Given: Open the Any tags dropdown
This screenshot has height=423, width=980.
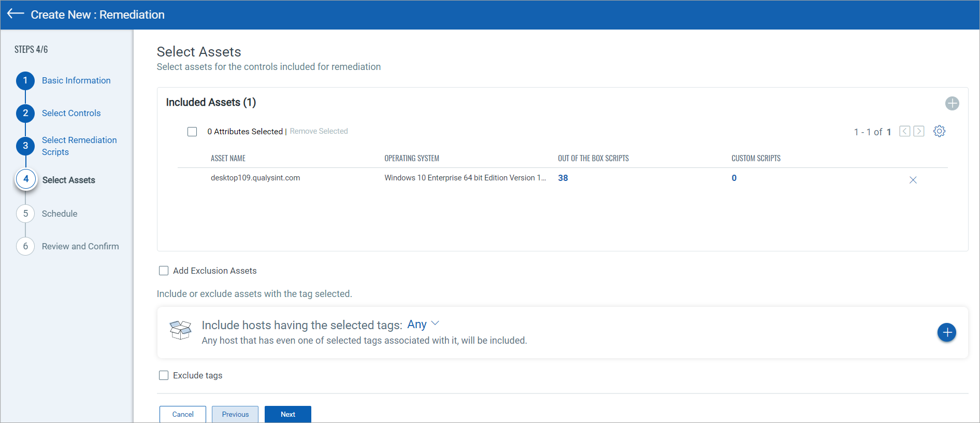Looking at the screenshot, I should (x=417, y=325).
